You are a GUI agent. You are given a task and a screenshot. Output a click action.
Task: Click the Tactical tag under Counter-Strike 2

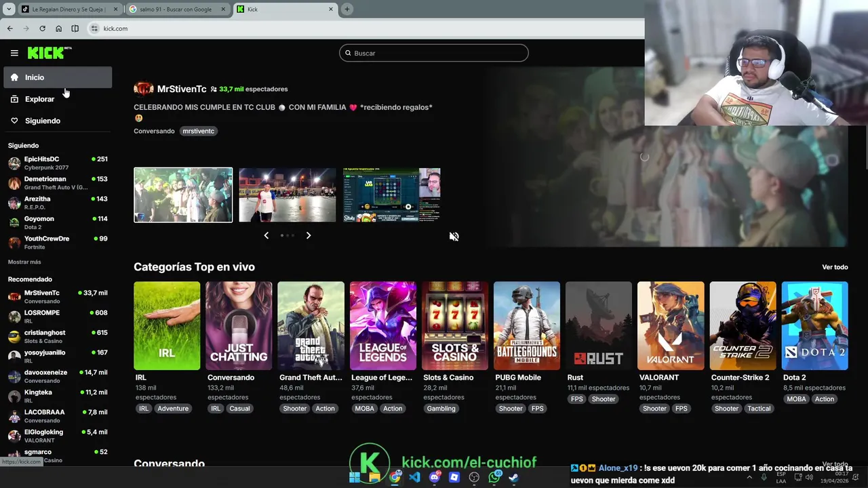759,409
